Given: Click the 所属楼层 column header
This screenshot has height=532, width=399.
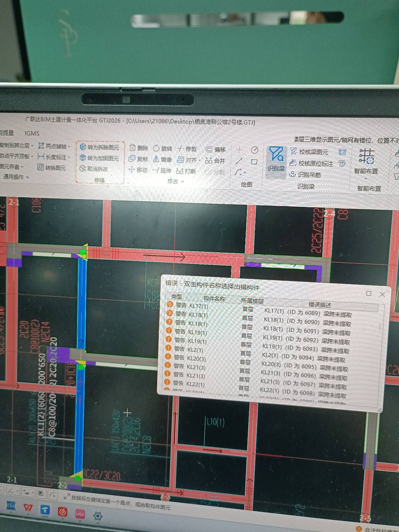Looking at the screenshot, I should 252,301.
